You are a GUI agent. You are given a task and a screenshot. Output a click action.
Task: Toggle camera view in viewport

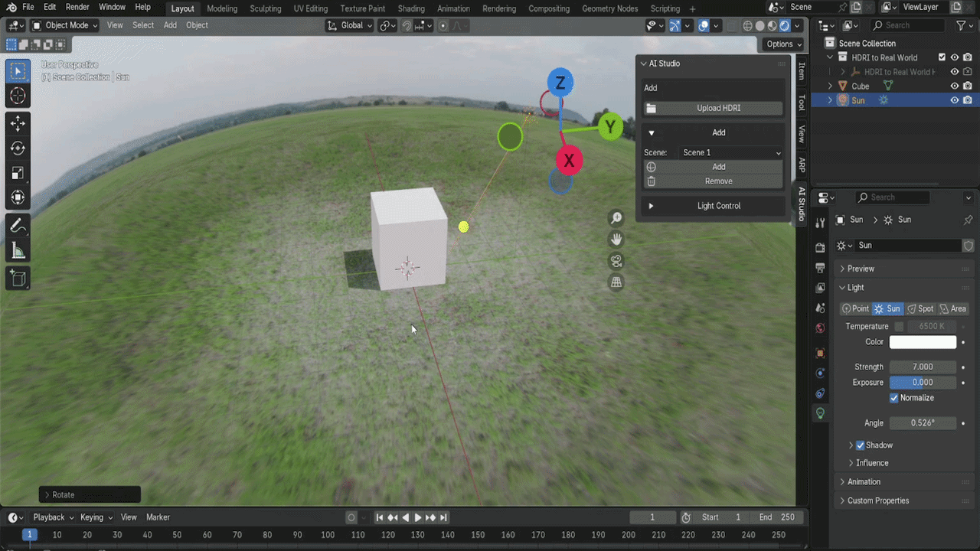point(616,261)
